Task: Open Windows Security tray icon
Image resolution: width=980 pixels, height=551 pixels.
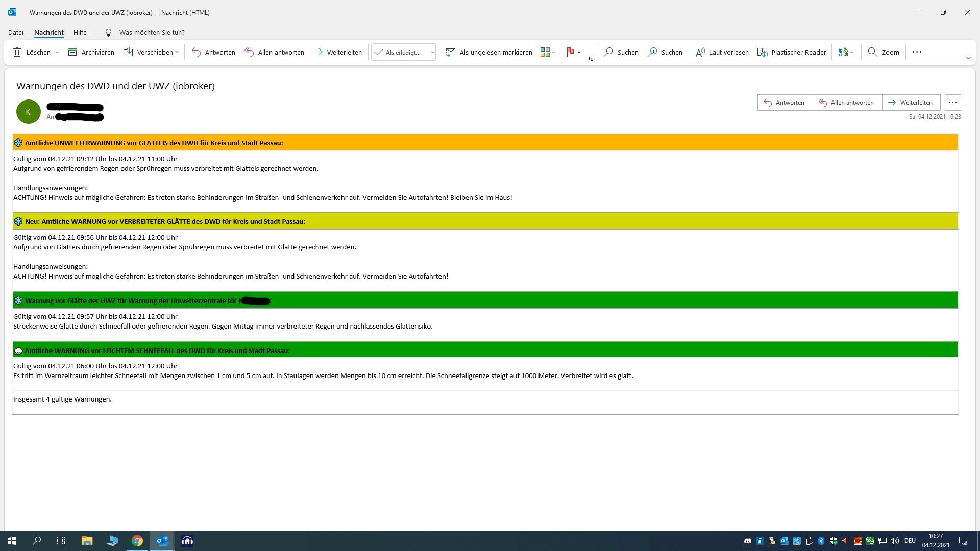Action: click(x=834, y=541)
